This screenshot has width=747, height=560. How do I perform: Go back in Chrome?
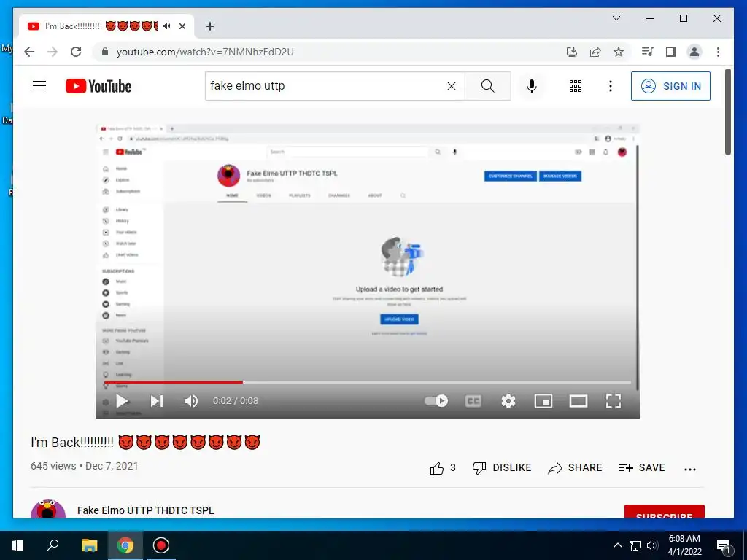(29, 52)
